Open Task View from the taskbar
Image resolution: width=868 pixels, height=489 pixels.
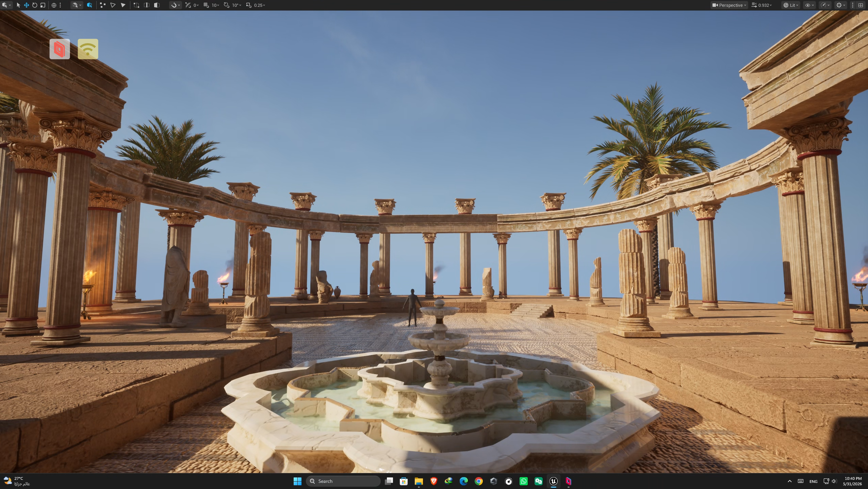(x=389, y=481)
